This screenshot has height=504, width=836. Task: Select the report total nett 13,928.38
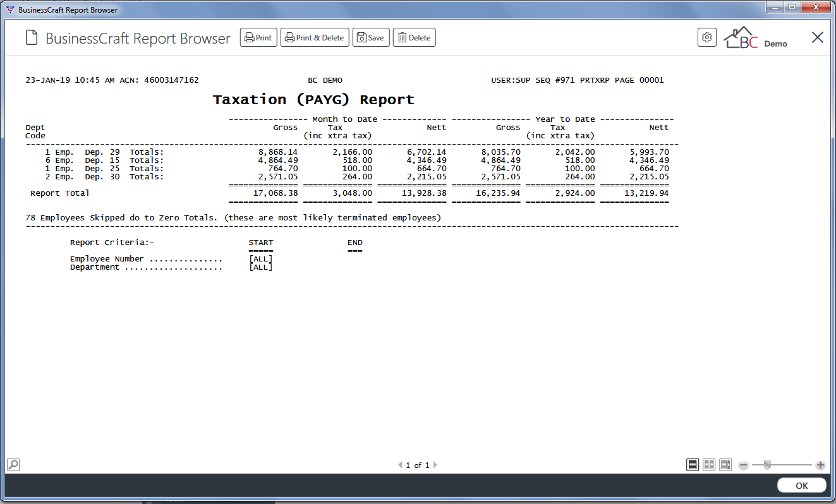pos(424,193)
